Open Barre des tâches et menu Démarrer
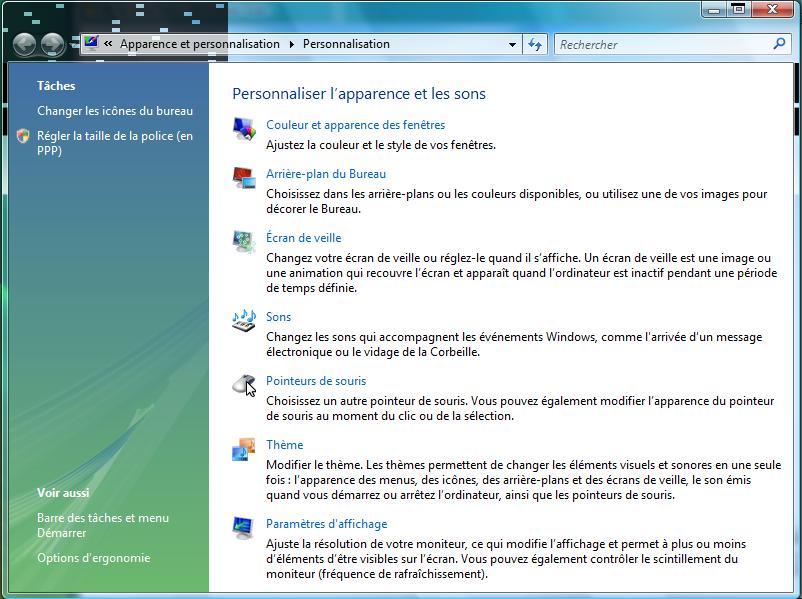The image size is (802, 599). (x=103, y=525)
